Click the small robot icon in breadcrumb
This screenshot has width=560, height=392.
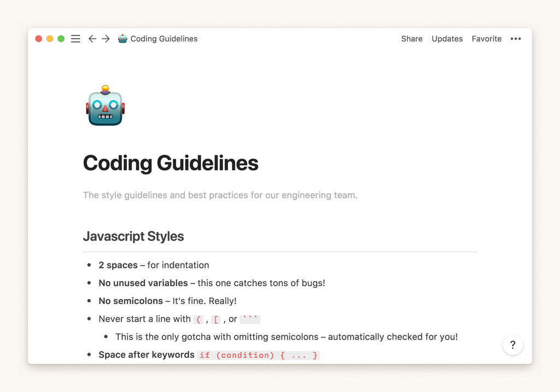point(122,39)
